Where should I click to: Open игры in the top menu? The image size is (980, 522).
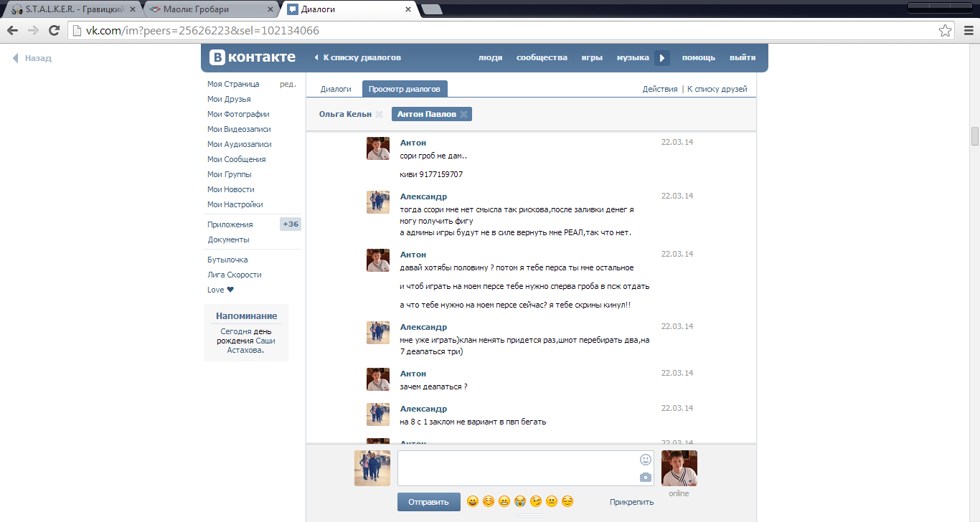click(592, 57)
